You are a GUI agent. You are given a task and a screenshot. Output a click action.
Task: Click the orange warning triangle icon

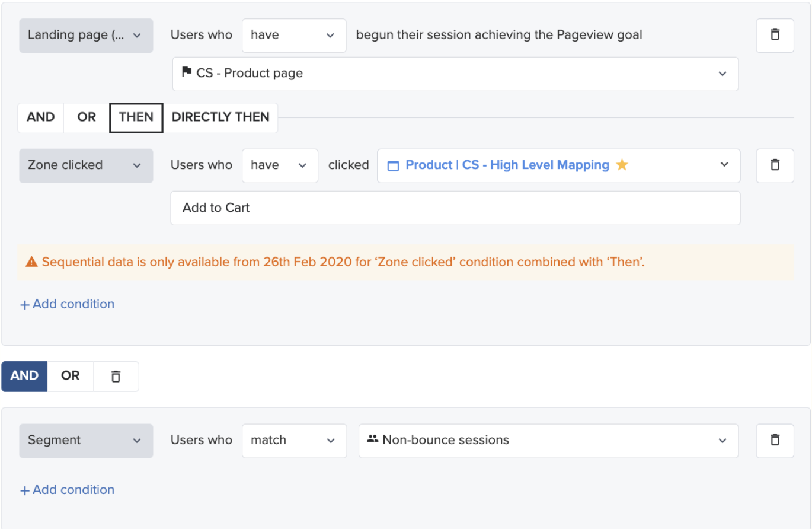[x=31, y=262]
